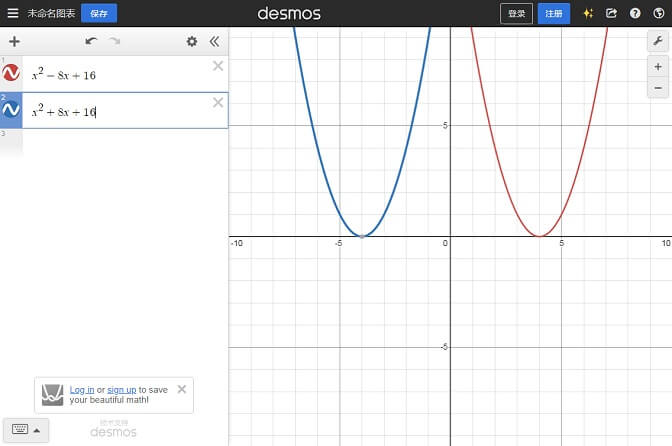Delete expression x² + 8x + 16
672x446 pixels.
tap(218, 102)
